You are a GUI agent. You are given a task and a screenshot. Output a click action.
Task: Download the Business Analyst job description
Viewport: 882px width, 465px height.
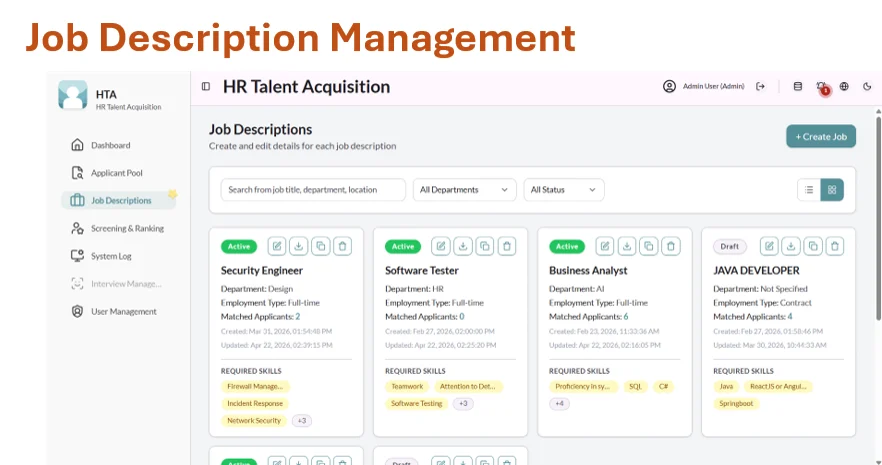pos(627,246)
